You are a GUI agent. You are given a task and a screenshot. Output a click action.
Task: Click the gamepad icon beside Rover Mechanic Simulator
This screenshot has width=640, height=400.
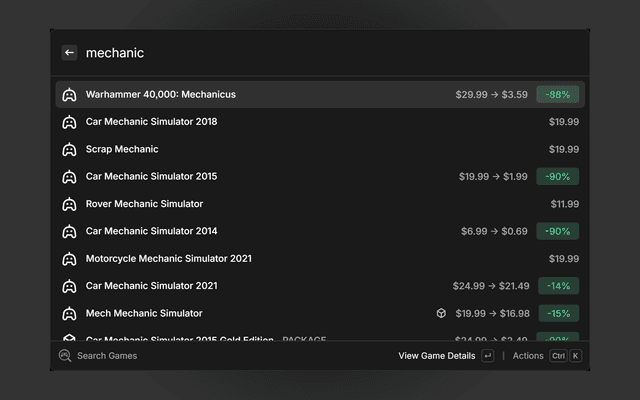point(69,204)
